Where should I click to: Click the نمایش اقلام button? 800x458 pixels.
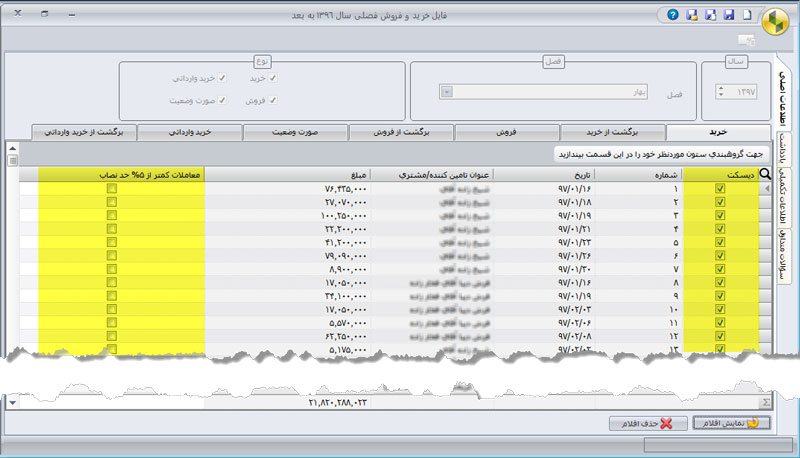click(731, 423)
